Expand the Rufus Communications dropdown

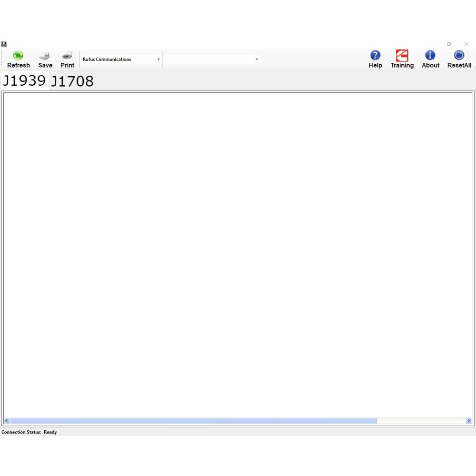pos(159,59)
